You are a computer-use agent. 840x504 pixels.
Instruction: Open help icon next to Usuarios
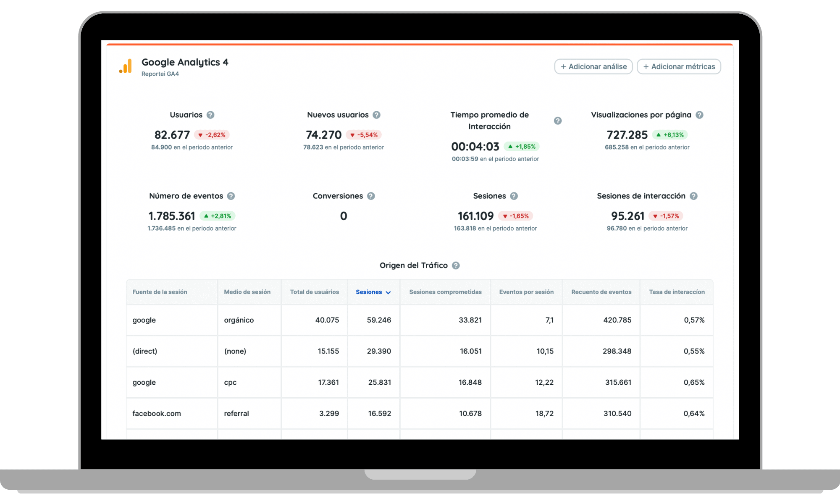210,115
